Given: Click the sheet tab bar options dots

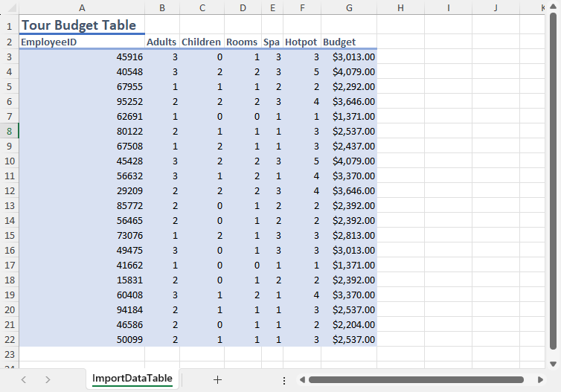Looking at the screenshot, I should point(284,379).
